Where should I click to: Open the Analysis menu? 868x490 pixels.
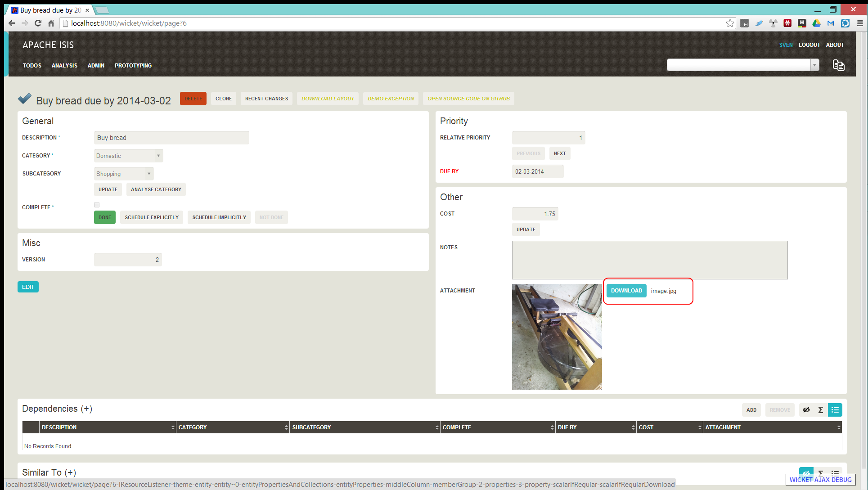click(64, 66)
